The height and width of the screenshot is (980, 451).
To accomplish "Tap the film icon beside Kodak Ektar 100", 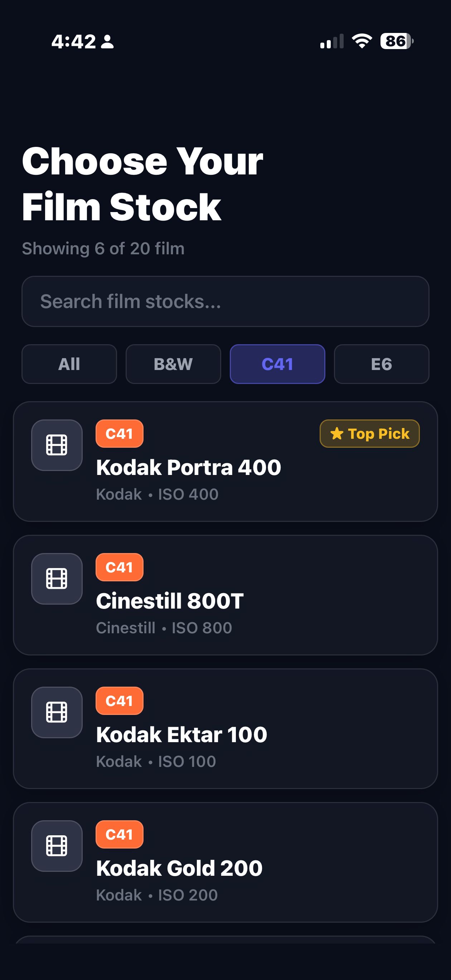I will (57, 712).
